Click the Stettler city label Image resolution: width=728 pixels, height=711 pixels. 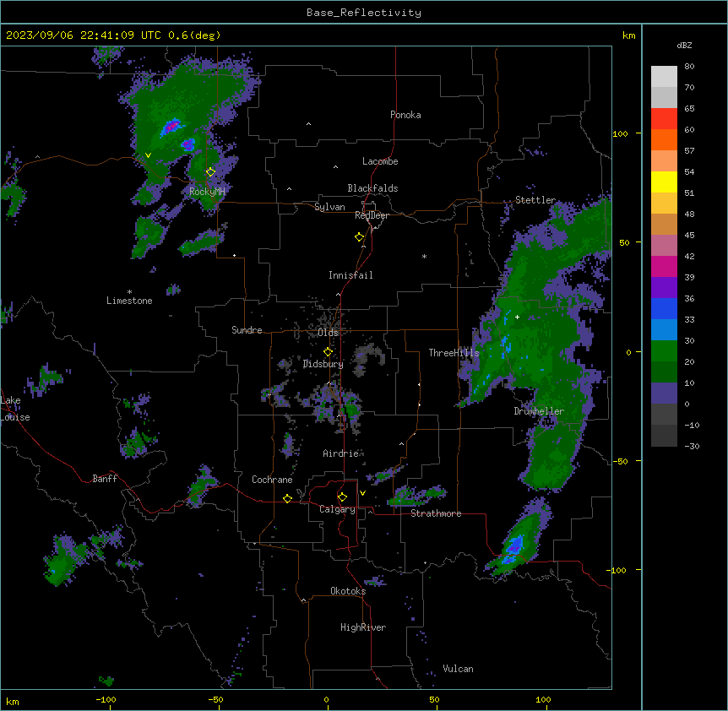tap(535, 200)
